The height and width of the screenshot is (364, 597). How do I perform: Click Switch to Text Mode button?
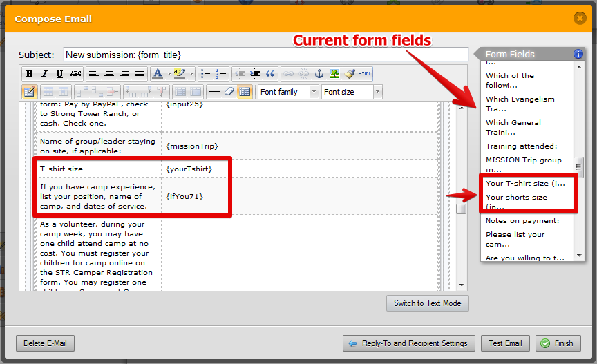point(428,303)
